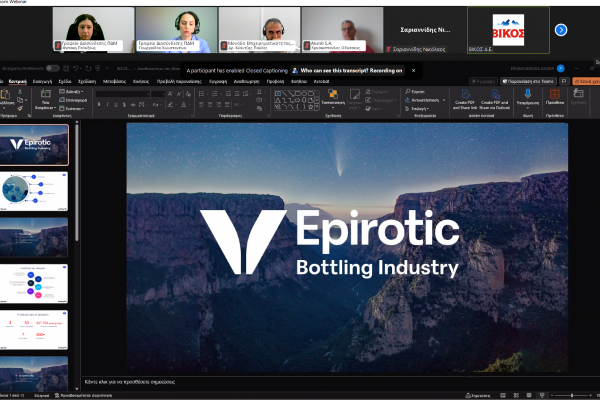Click Create PDF and Share via Outlook
The image size is (600, 400).
pyautogui.click(x=495, y=99)
